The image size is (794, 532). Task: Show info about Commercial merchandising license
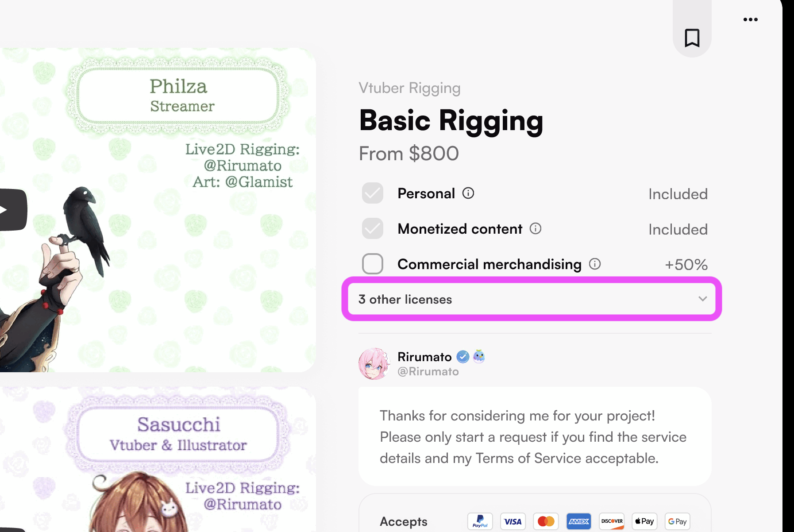595,264
